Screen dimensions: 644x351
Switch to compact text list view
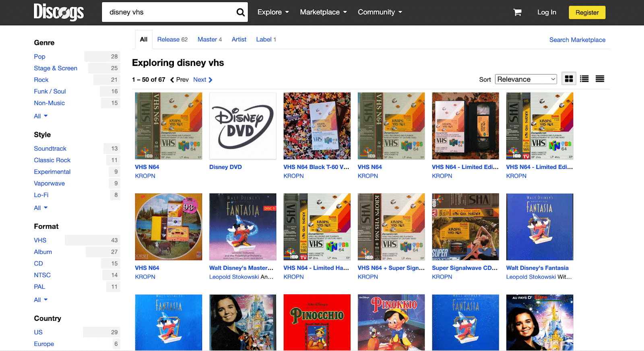click(x=600, y=79)
